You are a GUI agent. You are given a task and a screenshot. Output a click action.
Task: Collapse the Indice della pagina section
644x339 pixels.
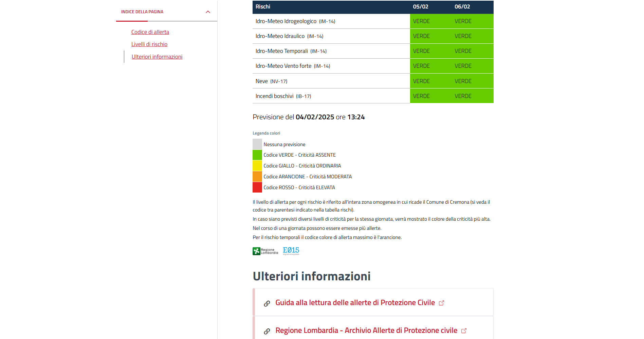click(x=208, y=12)
